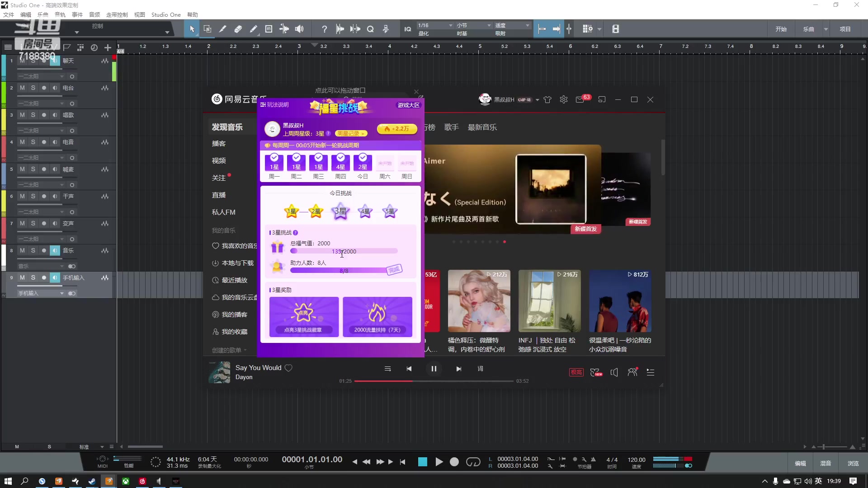
Task: Click 玩法说明 in challenge popup
Action: [274, 105]
